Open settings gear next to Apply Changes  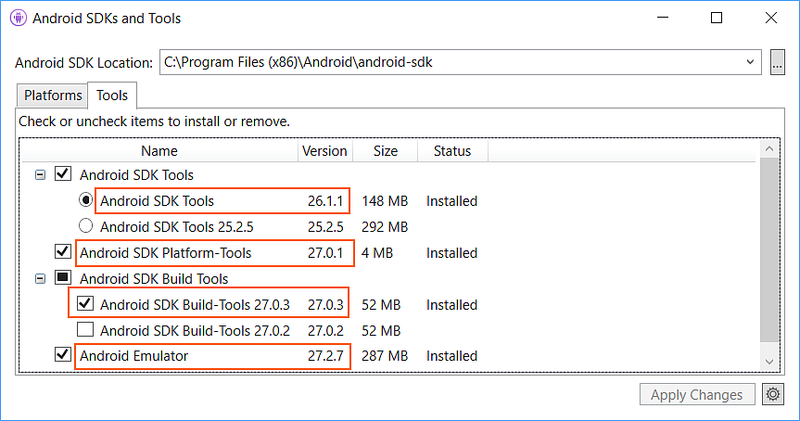(772, 394)
